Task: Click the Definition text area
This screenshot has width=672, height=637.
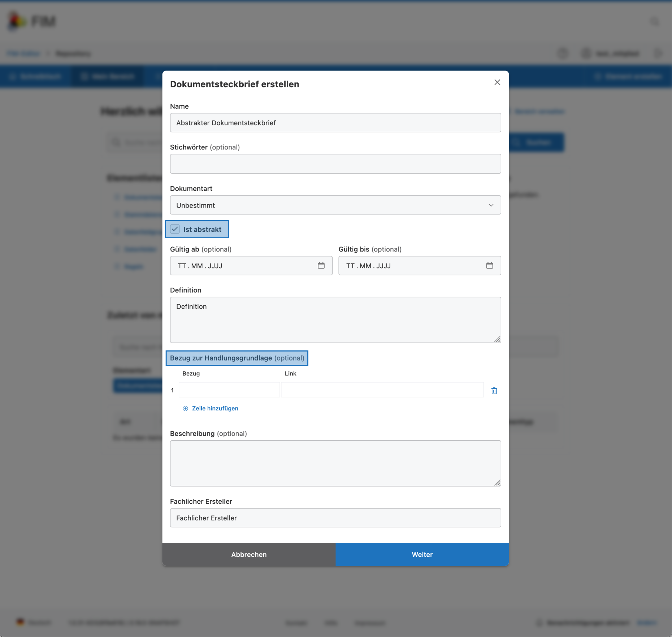Action: point(335,320)
